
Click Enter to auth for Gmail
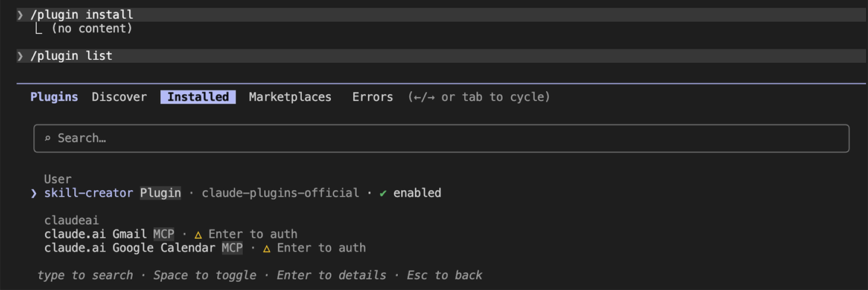click(x=253, y=234)
